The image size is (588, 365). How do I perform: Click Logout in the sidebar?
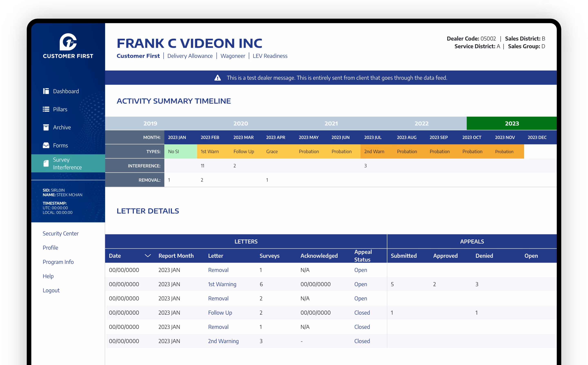pos(51,290)
